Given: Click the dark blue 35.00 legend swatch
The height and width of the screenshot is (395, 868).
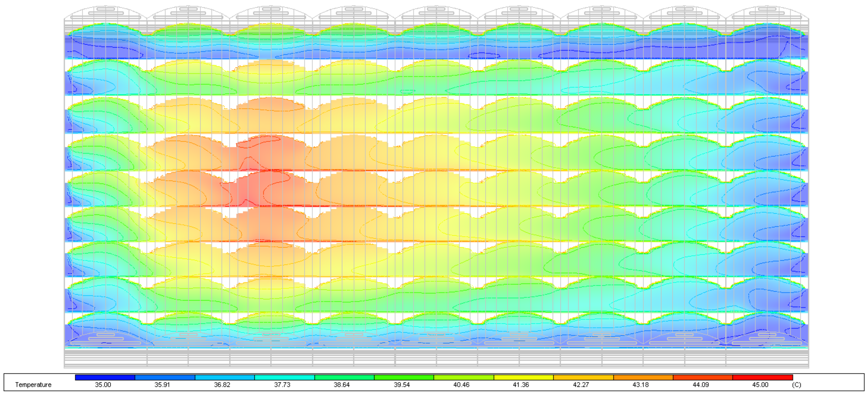Looking at the screenshot, I should (x=105, y=377).
